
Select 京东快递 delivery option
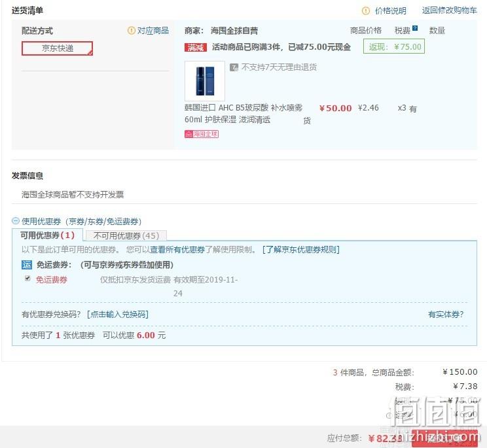click(x=57, y=48)
